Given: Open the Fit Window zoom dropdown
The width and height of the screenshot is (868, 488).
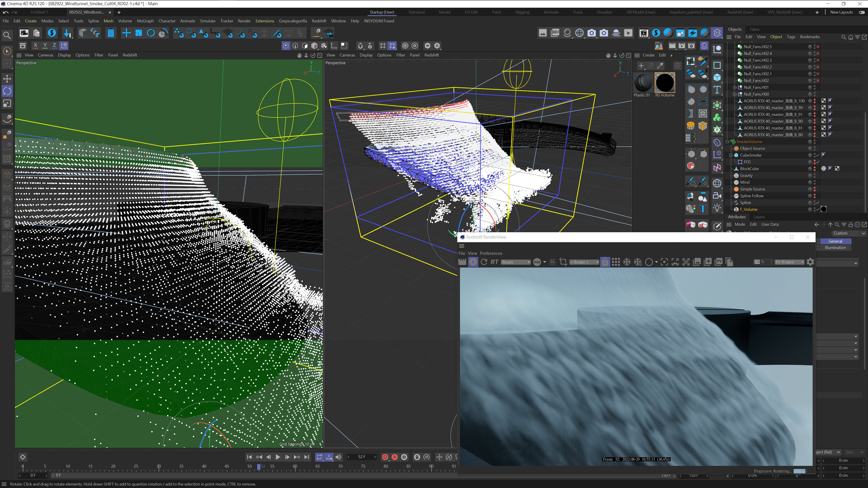Looking at the screenshot, I should (789, 262).
